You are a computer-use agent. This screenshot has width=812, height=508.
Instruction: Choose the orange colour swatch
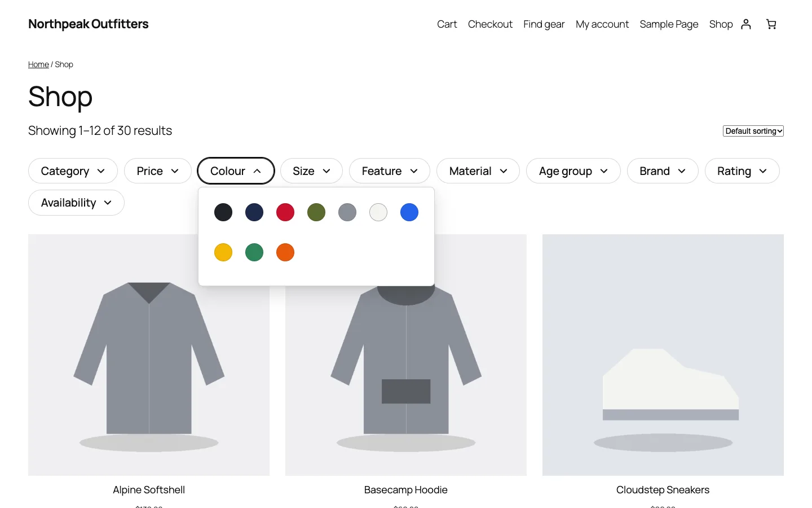(x=285, y=252)
